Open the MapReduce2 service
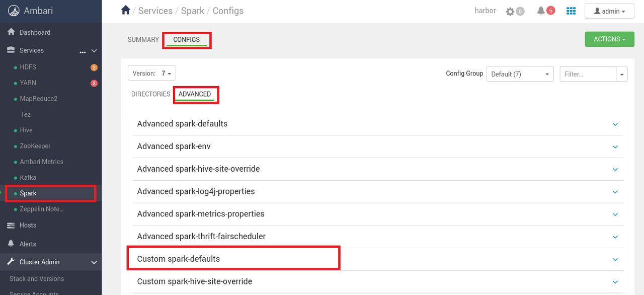 click(39, 99)
